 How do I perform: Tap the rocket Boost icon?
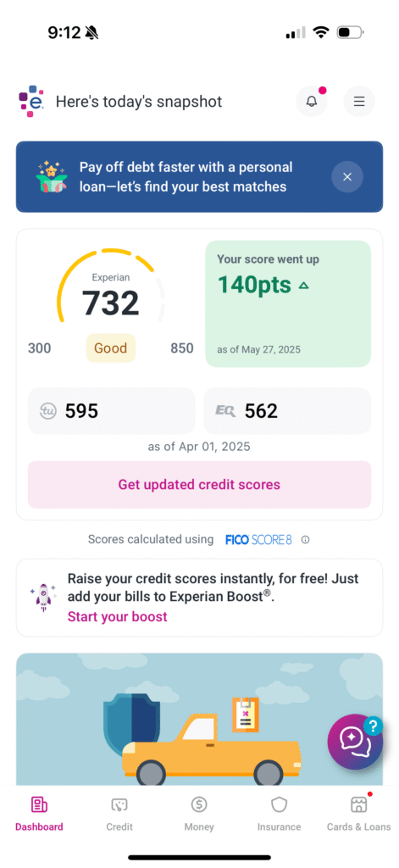(43, 598)
